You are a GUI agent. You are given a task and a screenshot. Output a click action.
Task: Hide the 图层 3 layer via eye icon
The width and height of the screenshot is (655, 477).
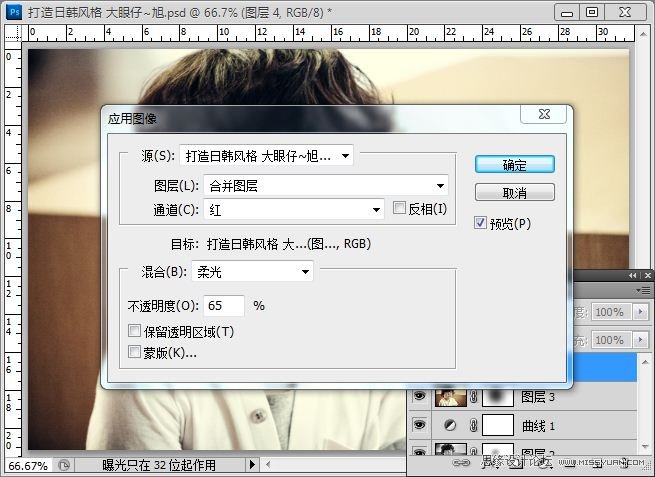click(x=419, y=396)
